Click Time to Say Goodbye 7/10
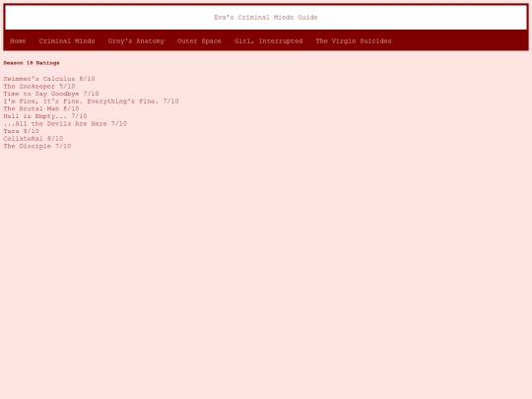This screenshot has width=532, height=399. 51,94
